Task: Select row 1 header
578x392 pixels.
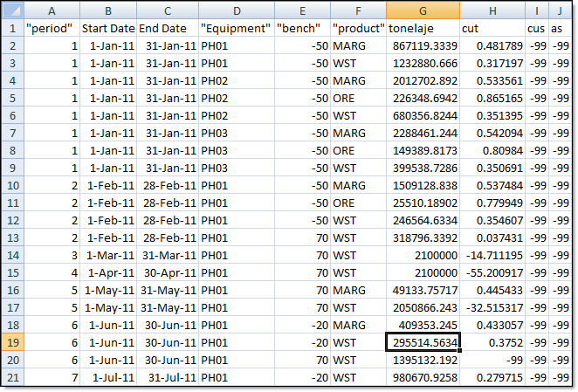Action: [11, 28]
